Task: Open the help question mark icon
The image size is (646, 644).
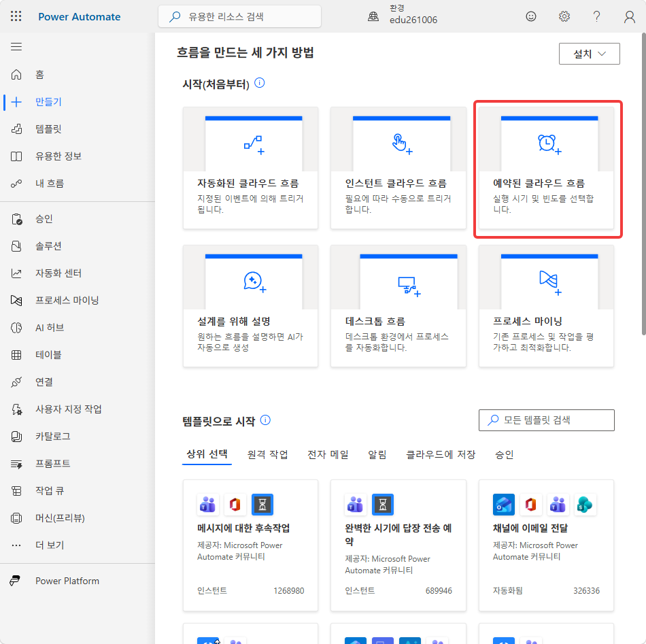Action: [x=596, y=16]
